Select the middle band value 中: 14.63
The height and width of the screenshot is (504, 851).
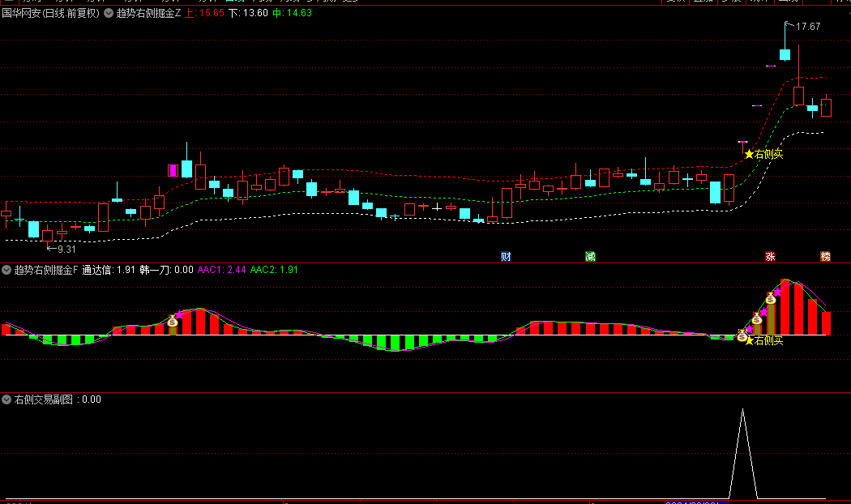(292, 13)
